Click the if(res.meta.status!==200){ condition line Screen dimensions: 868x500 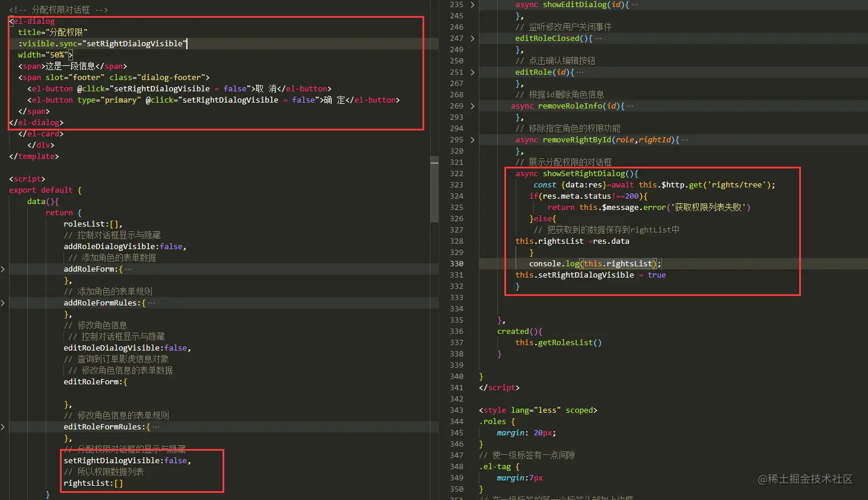[589, 196]
